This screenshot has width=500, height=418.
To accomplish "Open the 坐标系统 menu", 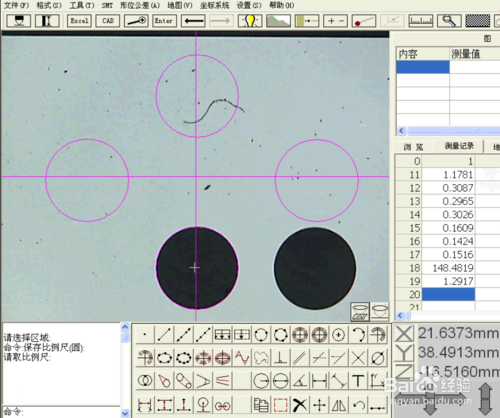I will (214, 5).
